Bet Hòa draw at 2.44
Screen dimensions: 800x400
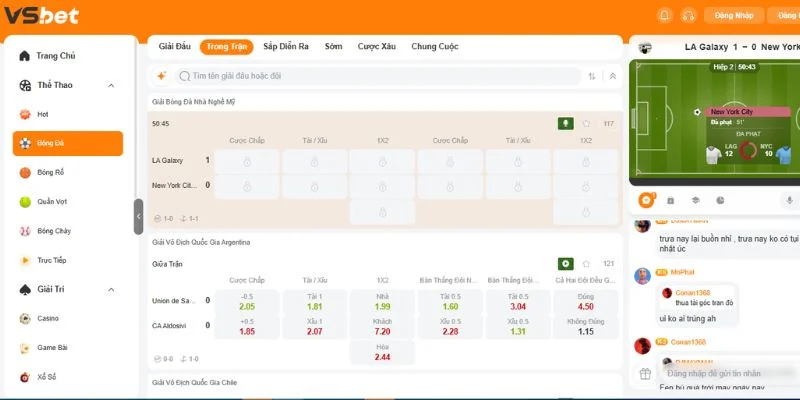pos(382,352)
